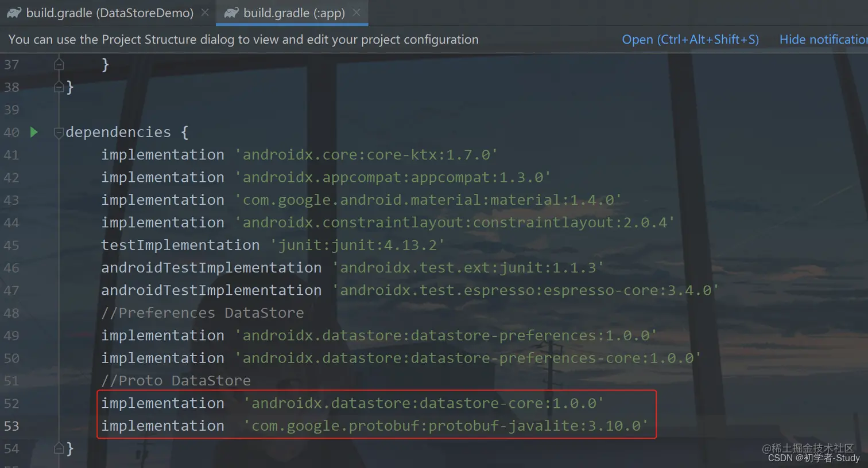Click 'androidx.datastore:datastore-core:1.0.0' string

tap(423, 403)
